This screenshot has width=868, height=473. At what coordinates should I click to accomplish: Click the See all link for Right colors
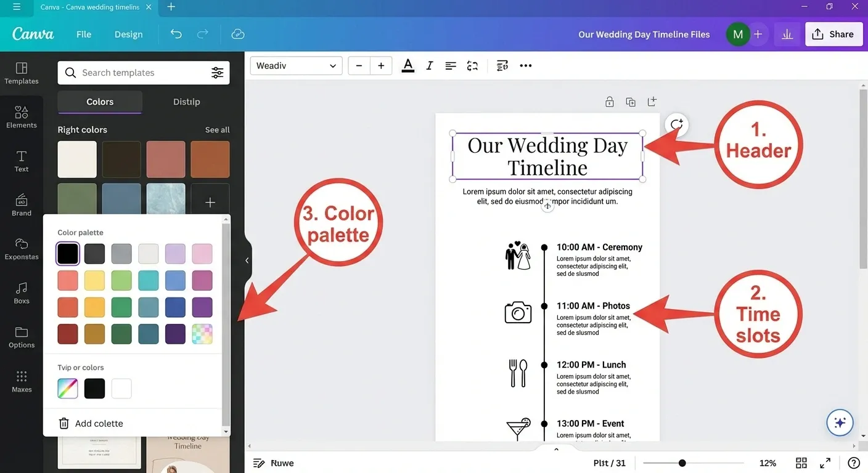coord(216,129)
